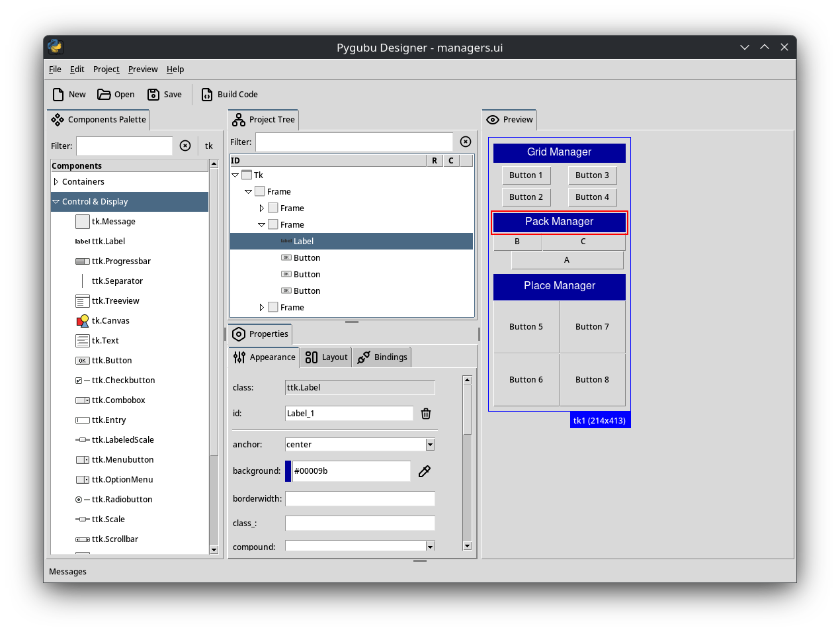Select ttk.Progressbar palette icon
This screenshot has height=634, width=840.
click(x=83, y=261)
